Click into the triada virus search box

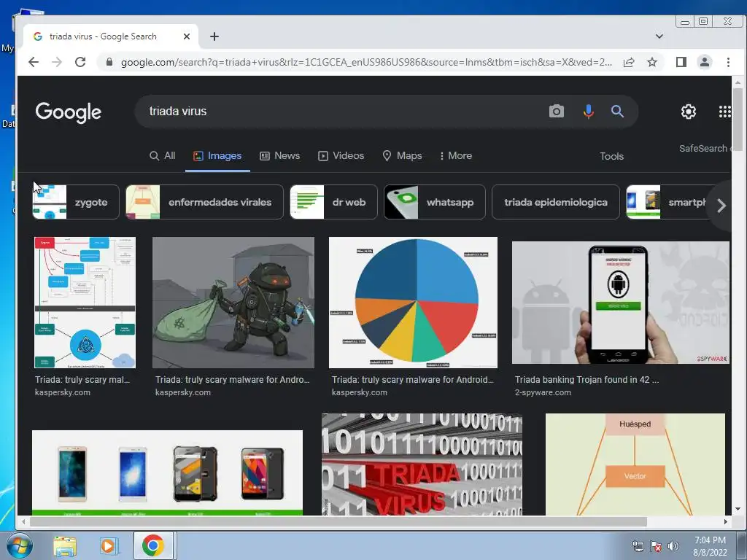coord(343,112)
